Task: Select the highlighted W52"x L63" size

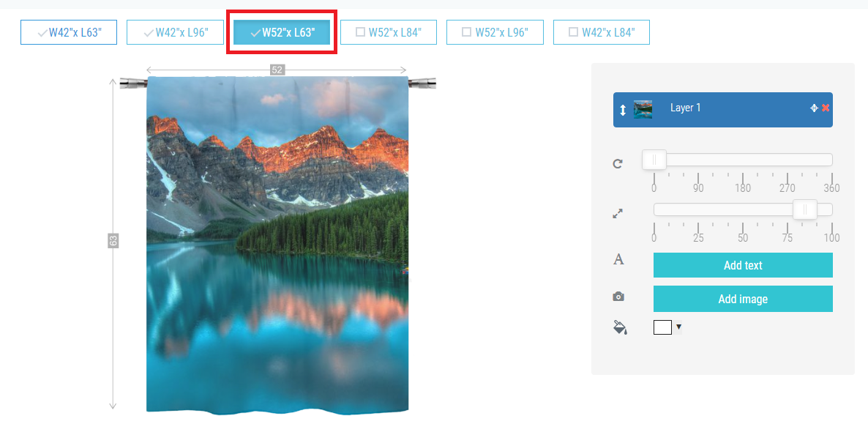Action: (x=282, y=32)
